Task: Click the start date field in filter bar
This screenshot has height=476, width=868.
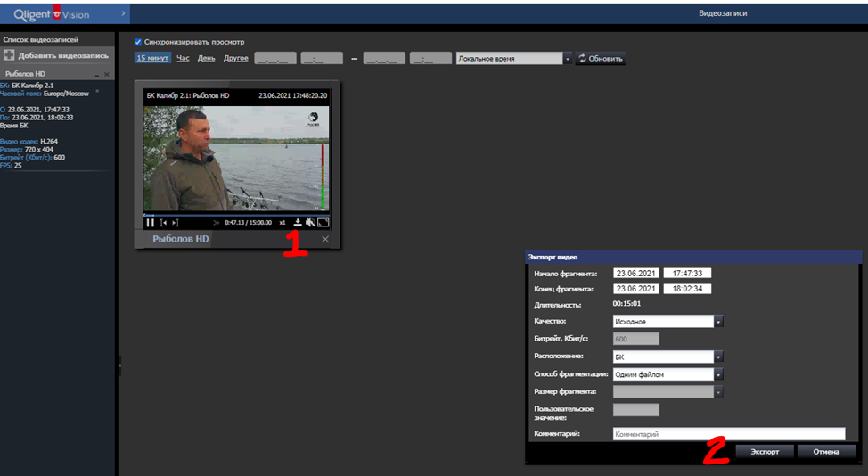Action: (275, 59)
